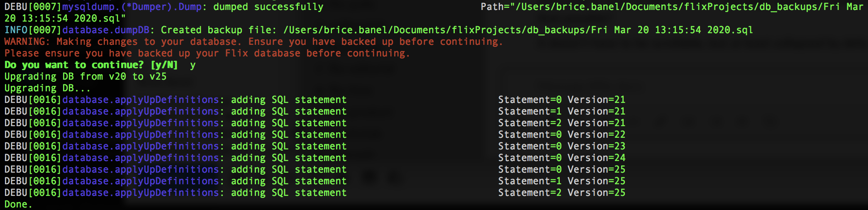Click the 'Path=' value on the first line
This screenshot has height=210, width=868.
coord(672,7)
